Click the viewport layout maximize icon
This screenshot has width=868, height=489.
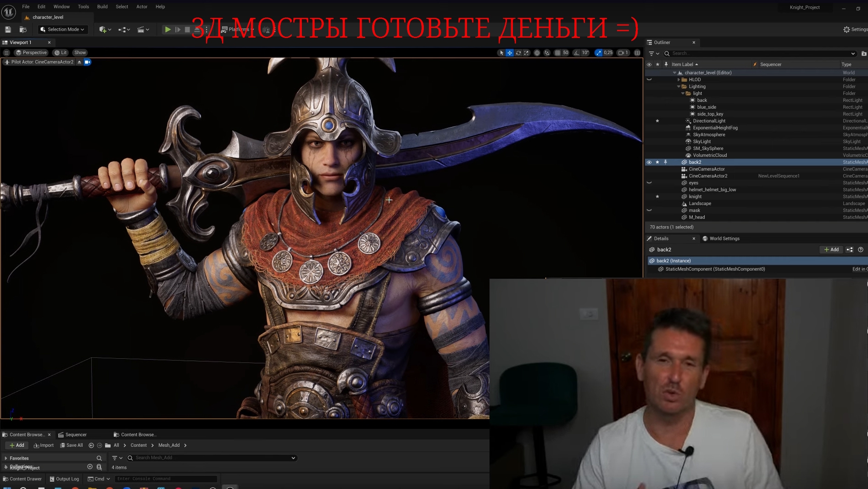[637, 53]
